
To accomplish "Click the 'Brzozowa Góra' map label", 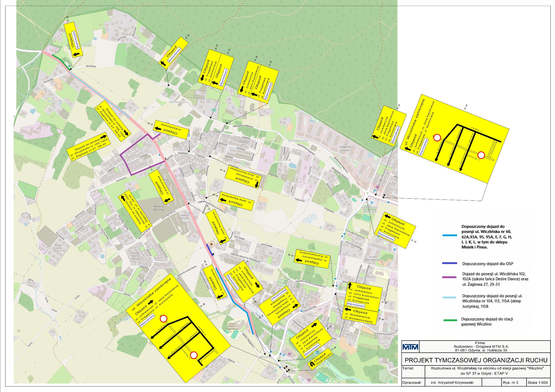I will point(298,141).
